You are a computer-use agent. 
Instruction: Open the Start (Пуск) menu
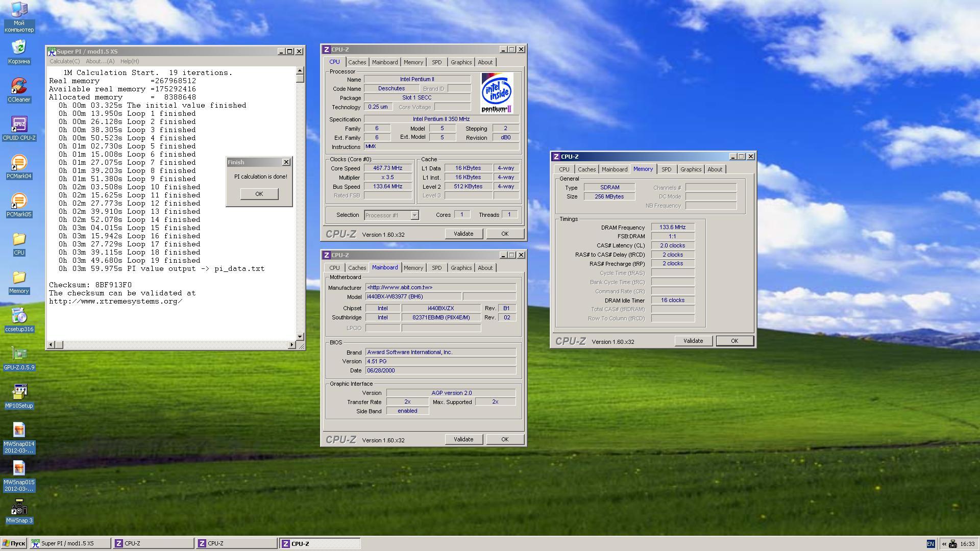pos(14,543)
